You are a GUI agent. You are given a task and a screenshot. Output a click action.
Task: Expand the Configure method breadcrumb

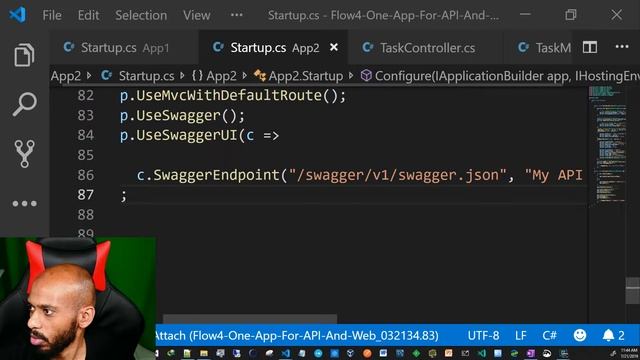click(507, 76)
